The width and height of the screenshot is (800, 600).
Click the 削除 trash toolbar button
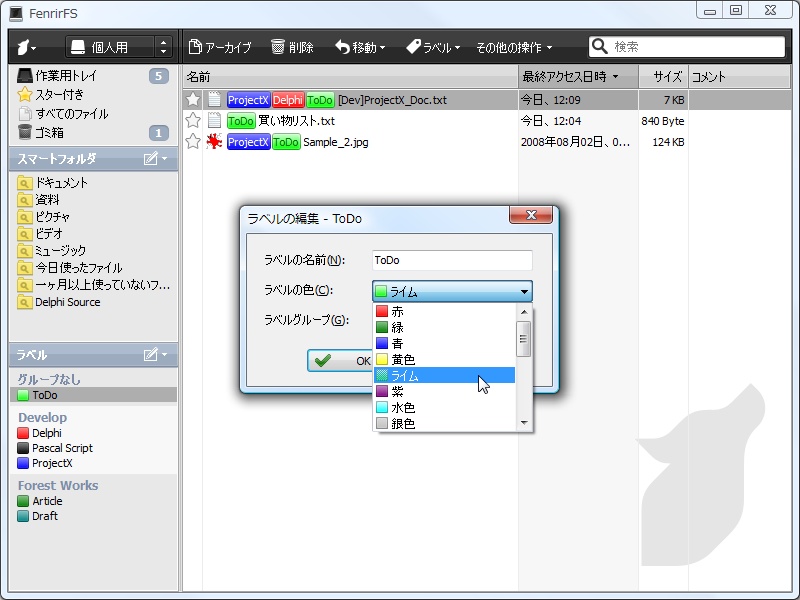(292, 47)
